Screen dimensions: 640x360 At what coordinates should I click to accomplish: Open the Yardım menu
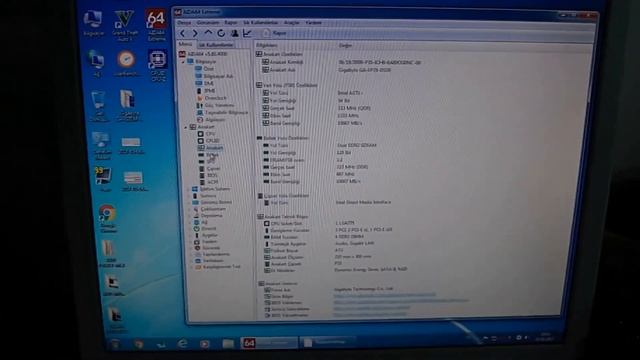pos(313,23)
